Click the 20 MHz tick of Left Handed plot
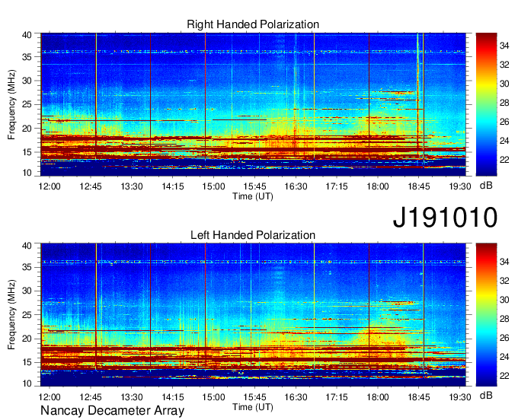Screen dimensions: 518x420 [x=27, y=339]
